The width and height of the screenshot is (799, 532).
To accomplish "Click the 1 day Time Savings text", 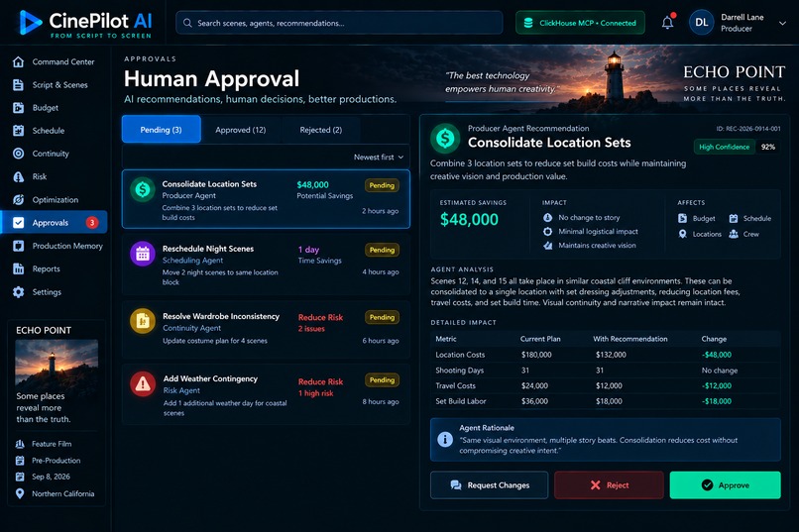I will point(319,255).
